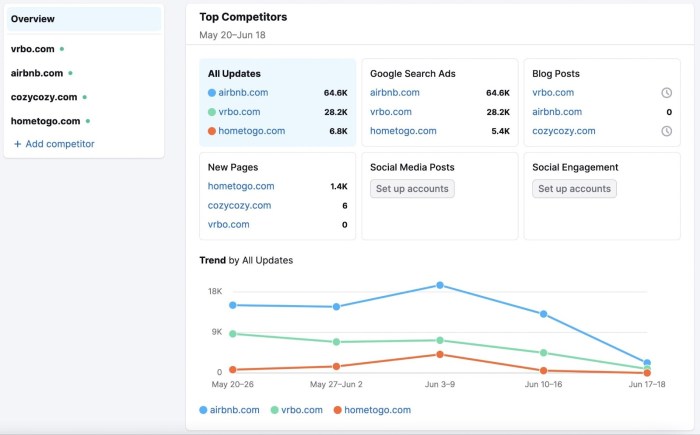Click vrbo.com data point for Jun 10–16
The image size is (700, 435).
(x=543, y=353)
